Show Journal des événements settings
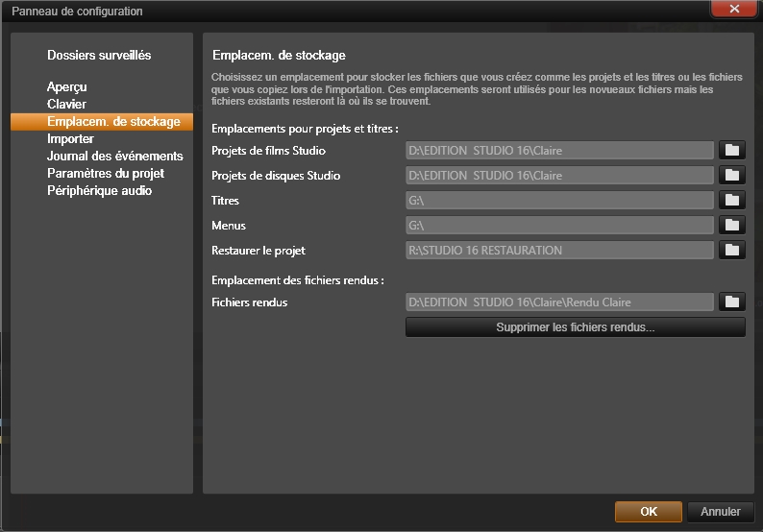Image resolution: width=763 pixels, height=532 pixels. (x=115, y=157)
